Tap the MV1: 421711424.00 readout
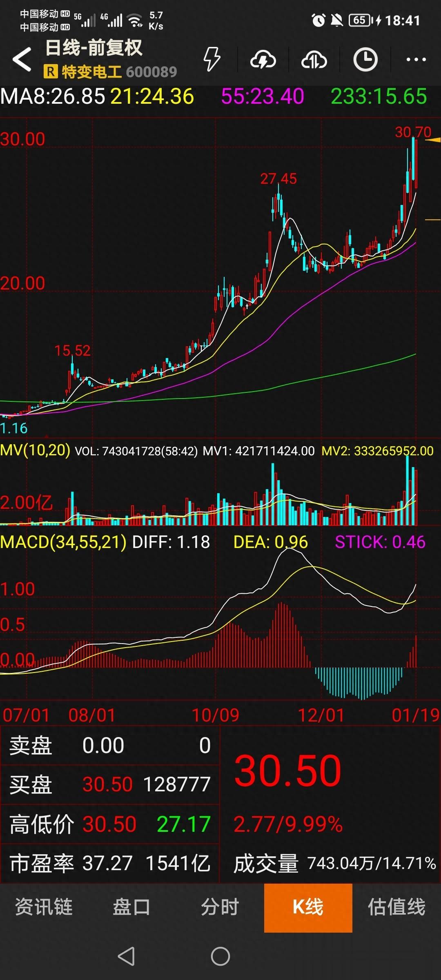 259,451
